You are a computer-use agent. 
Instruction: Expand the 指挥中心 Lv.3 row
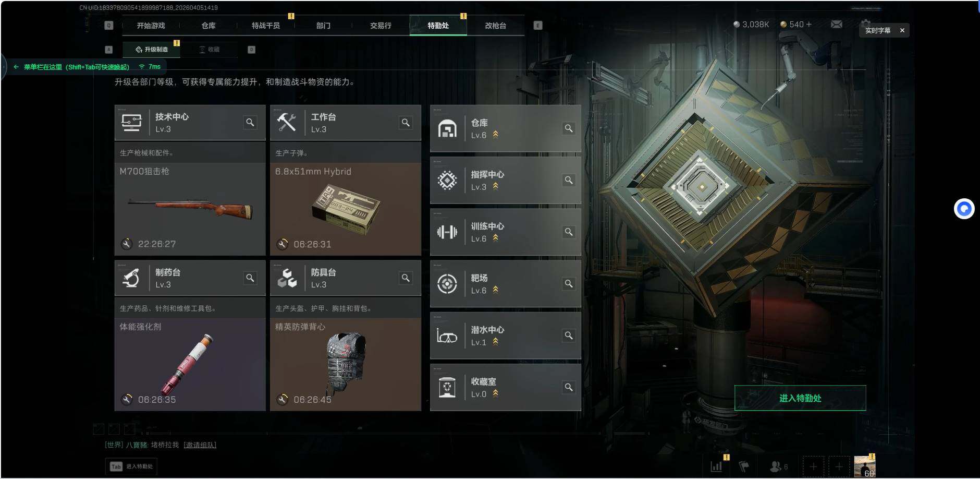tap(505, 180)
